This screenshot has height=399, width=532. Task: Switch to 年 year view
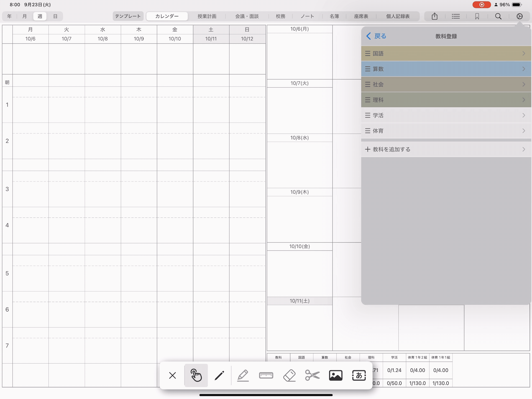click(x=9, y=16)
